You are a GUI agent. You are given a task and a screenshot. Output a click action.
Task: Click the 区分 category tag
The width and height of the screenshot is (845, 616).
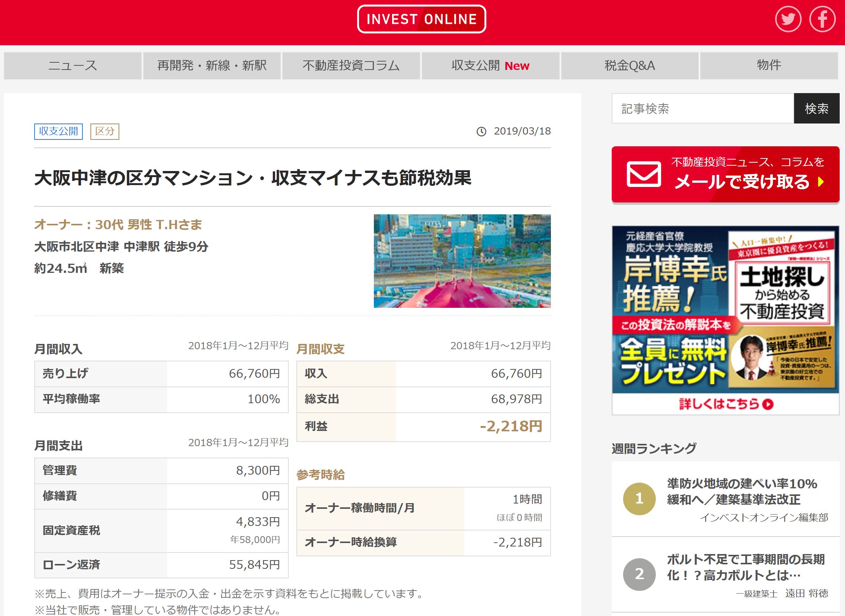[104, 131]
